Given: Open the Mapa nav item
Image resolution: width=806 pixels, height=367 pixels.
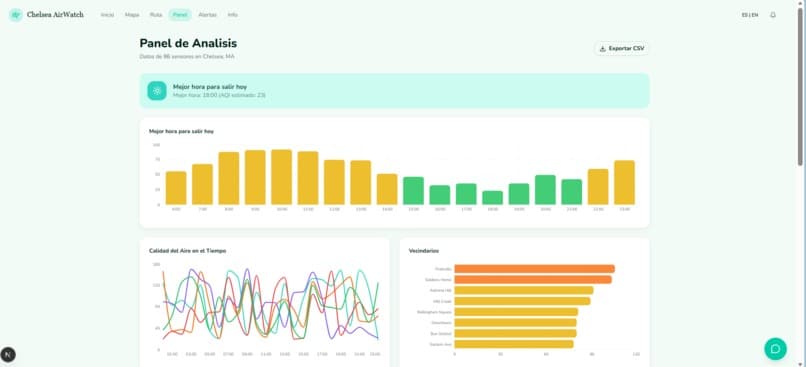Looking at the screenshot, I should (x=132, y=15).
